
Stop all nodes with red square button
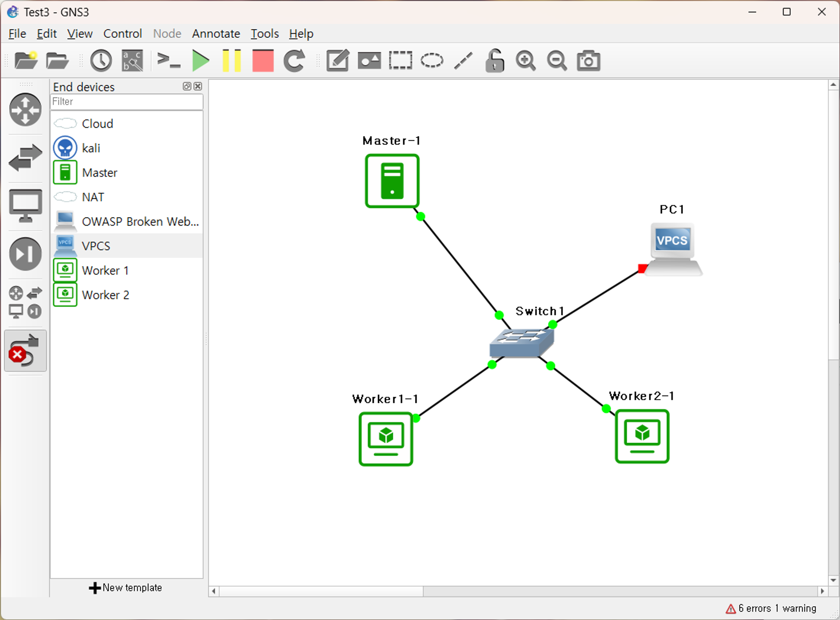click(x=263, y=60)
